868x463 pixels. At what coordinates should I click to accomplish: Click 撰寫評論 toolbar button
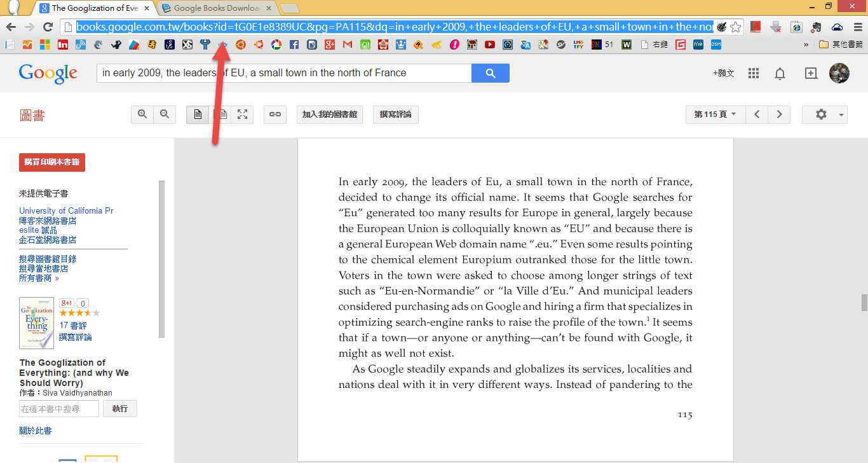[x=396, y=114]
